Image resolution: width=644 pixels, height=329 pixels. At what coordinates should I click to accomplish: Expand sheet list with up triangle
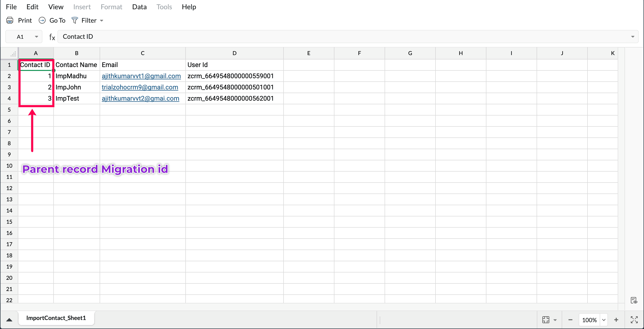tap(9, 319)
